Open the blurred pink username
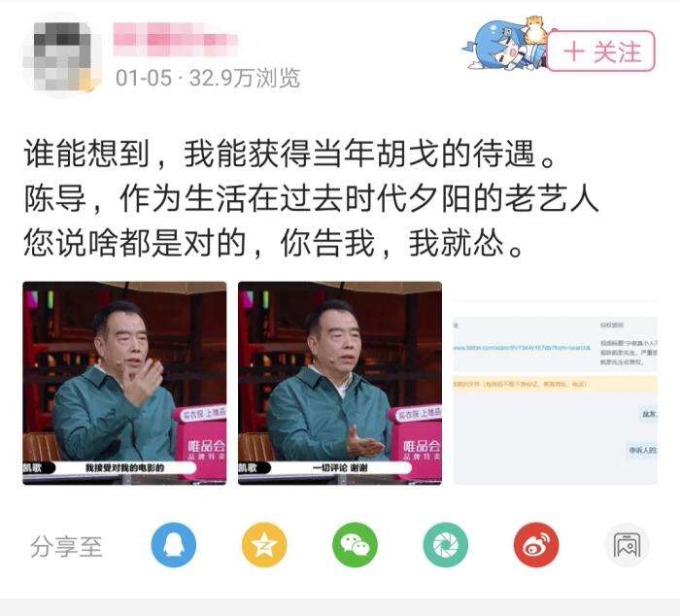 point(175,40)
